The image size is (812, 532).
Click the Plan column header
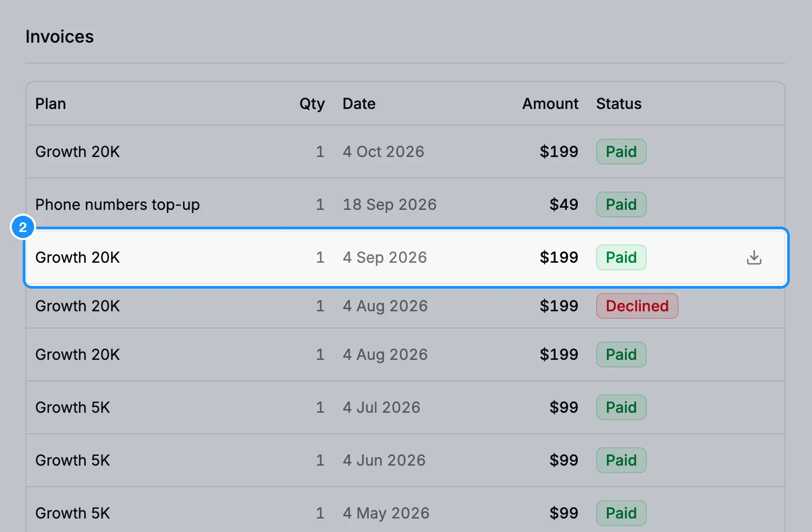coord(51,104)
